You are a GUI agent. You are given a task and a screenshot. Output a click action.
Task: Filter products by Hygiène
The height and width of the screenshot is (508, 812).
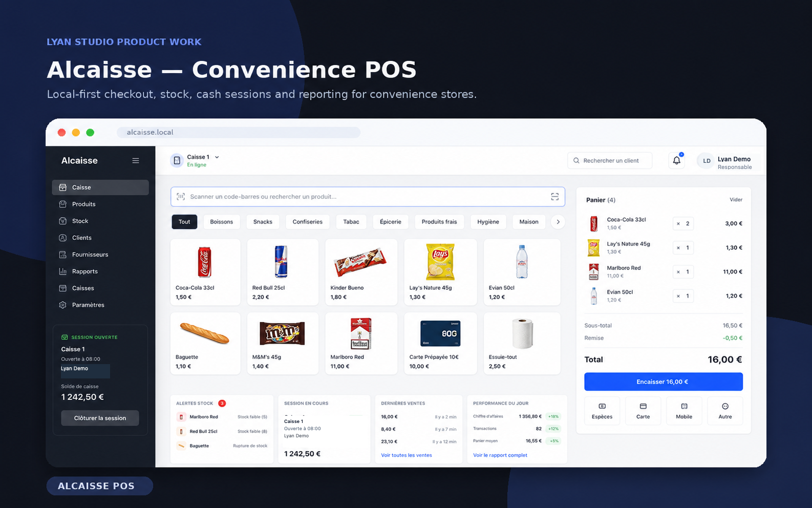click(x=488, y=222)
